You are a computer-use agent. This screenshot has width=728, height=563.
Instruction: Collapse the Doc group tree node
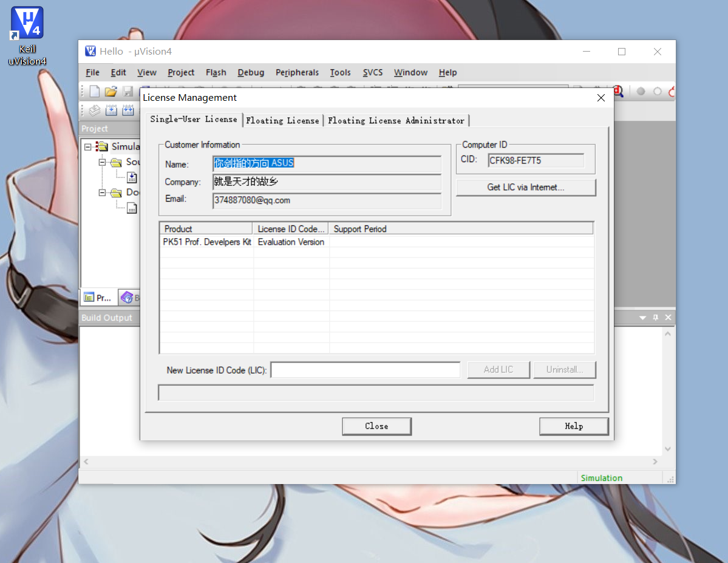[102, 193]
